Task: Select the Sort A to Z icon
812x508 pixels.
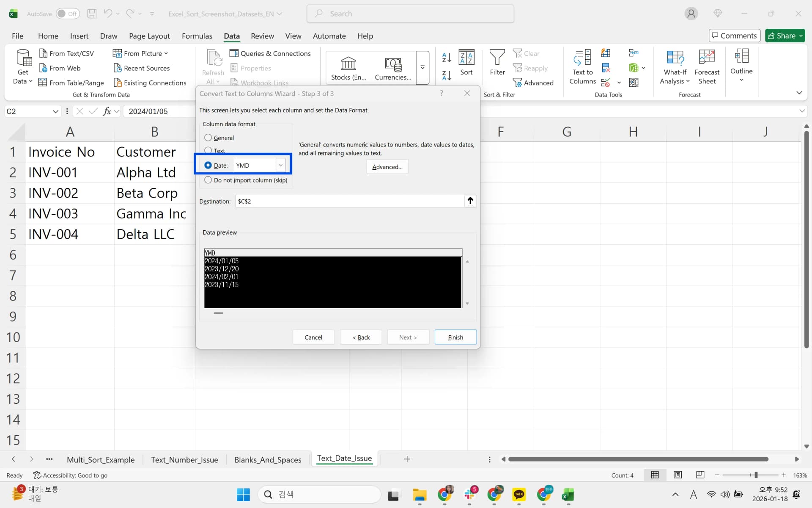Action: (x=446, y=58)
